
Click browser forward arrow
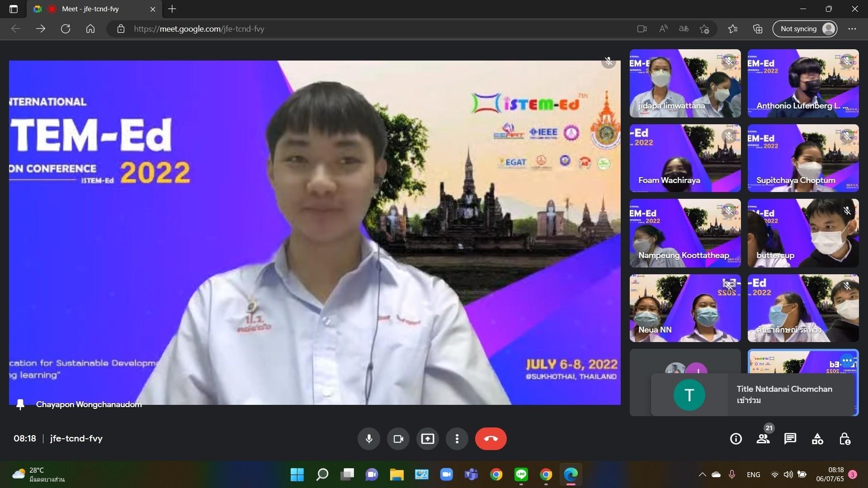pos(41,29)
